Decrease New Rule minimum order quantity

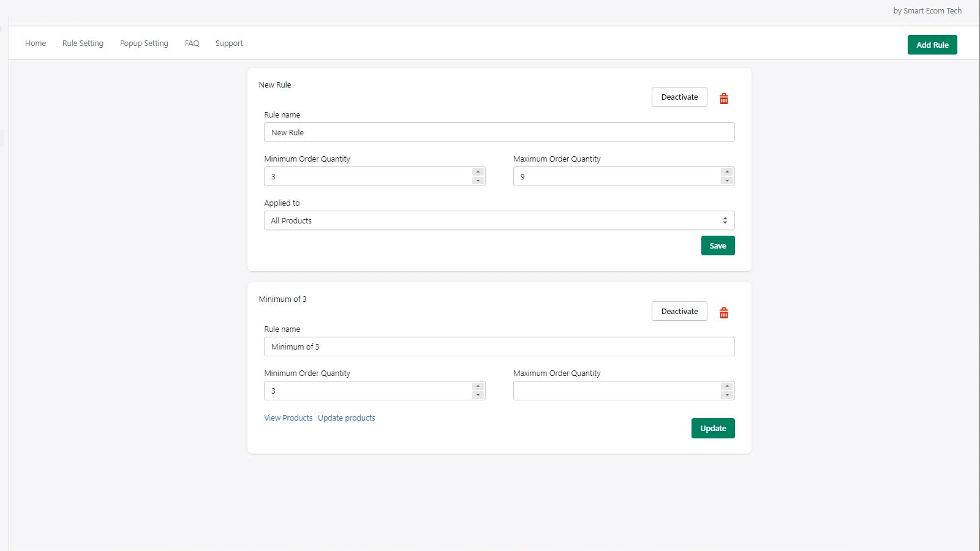478,181
